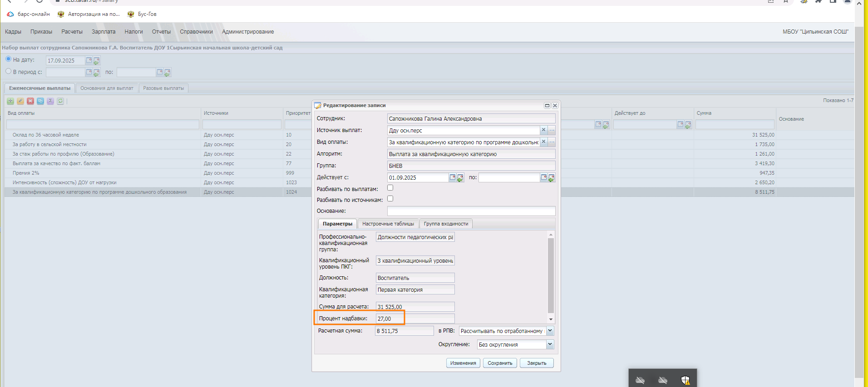Open the calendar in the 'Действует до' column filter
Viewport: 868px width, 387px height.
681,124
